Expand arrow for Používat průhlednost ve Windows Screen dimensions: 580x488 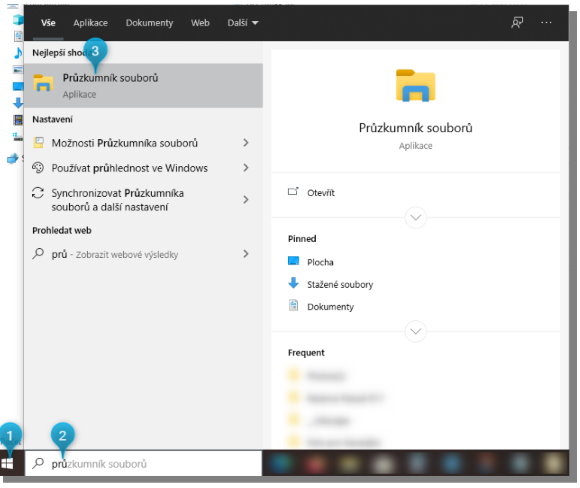pyautogui.click(x=246, y=168)
